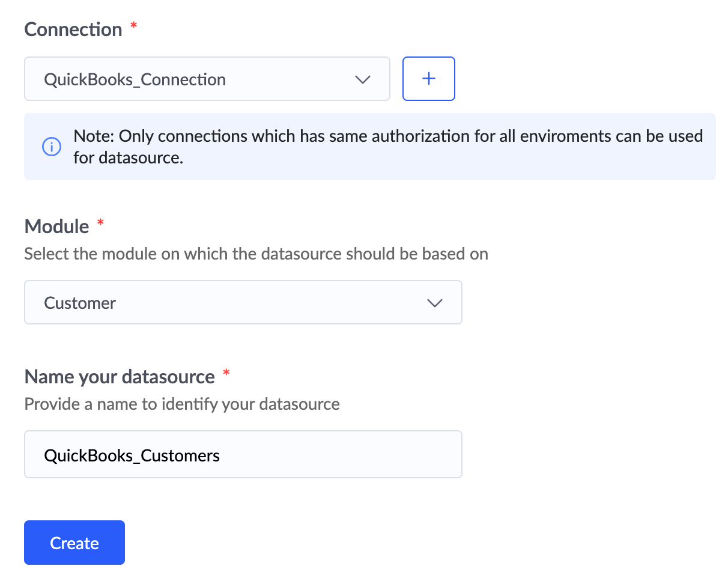Screen dimensions: 728x584
Task: Click the plus icon to add connection
Action: (x=428, y=79)
